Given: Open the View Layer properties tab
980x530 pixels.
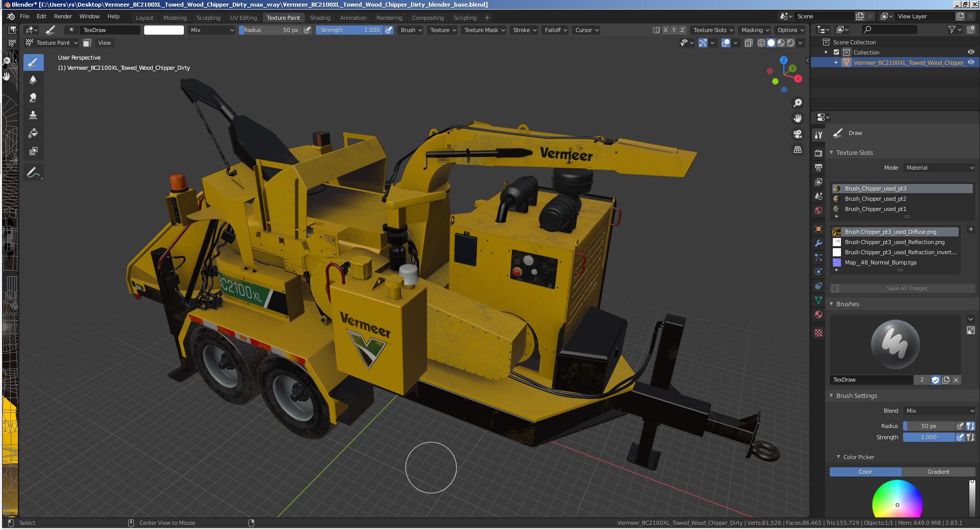Looking at the screenshot, I should click(x=819, y=181).
